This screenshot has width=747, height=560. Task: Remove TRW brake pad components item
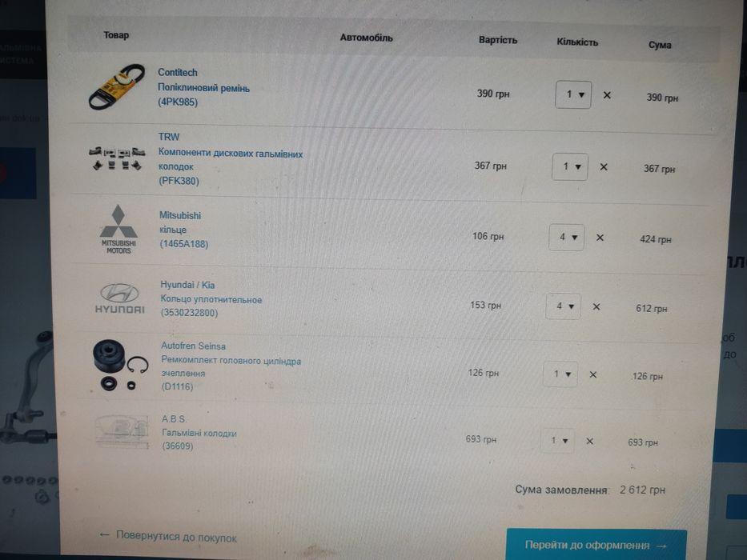[604, 167]
